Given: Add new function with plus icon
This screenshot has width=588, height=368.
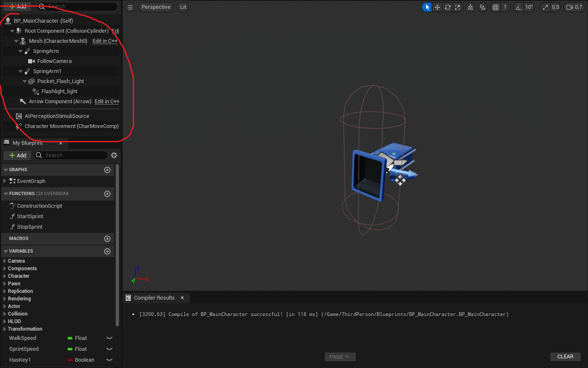Looking at the screenshot, I should (107, 194).
